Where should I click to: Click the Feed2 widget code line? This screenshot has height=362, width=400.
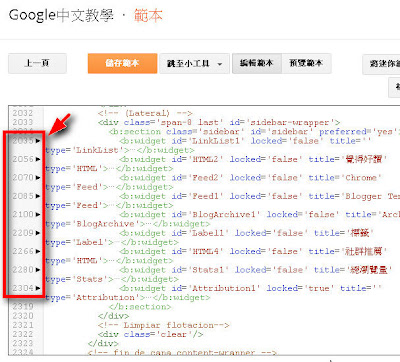(x=250, y=178)
